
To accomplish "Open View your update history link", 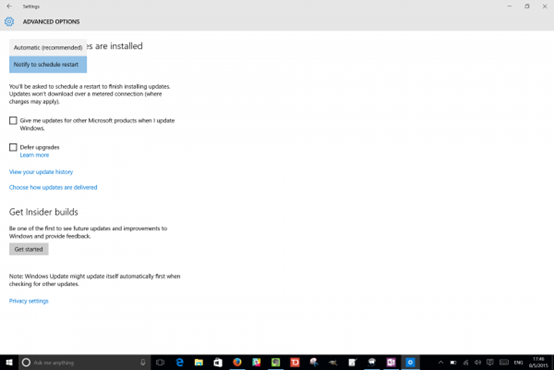I will tap(41, 172).
